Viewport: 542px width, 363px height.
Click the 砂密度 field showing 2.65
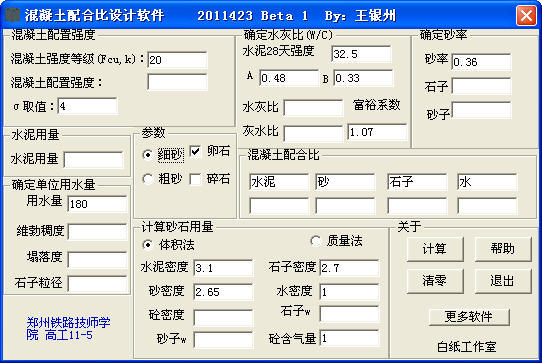(223, 292)
